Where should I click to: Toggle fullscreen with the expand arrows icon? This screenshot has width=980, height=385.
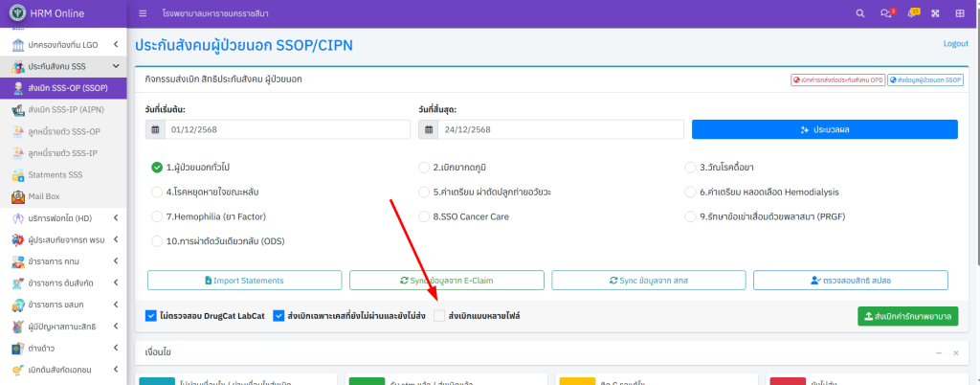[934, 13]
